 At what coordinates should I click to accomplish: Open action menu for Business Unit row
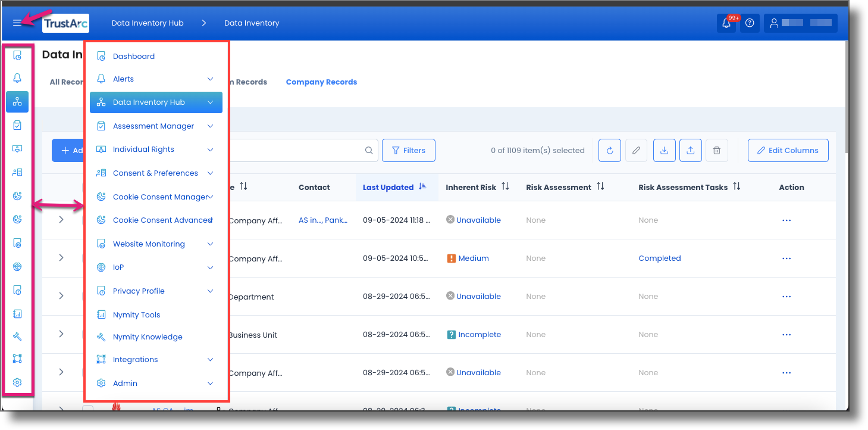click(786, 335)
